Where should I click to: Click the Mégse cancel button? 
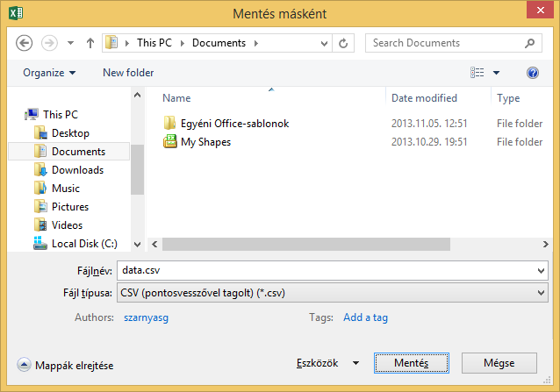(x=499, y=362)
